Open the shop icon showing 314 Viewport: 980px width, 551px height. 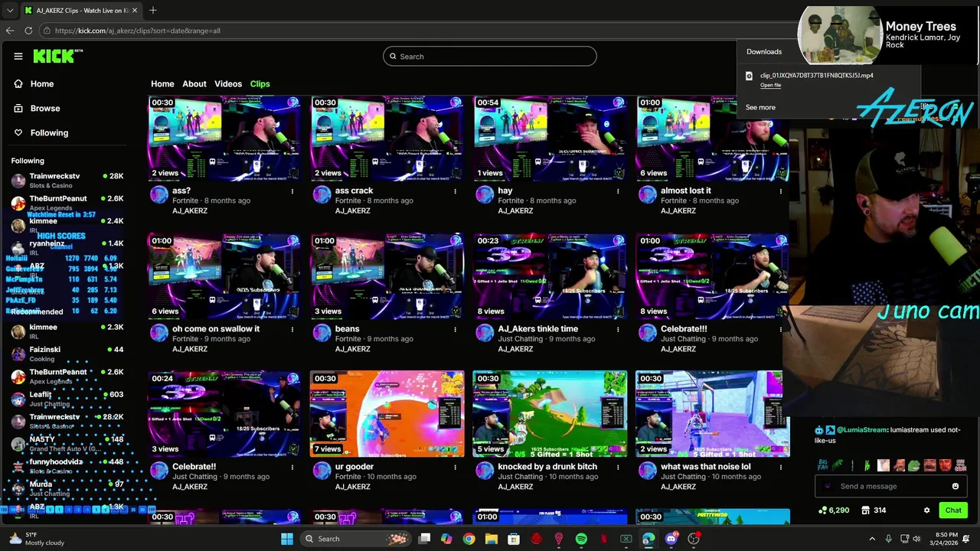tap(865, 510)
